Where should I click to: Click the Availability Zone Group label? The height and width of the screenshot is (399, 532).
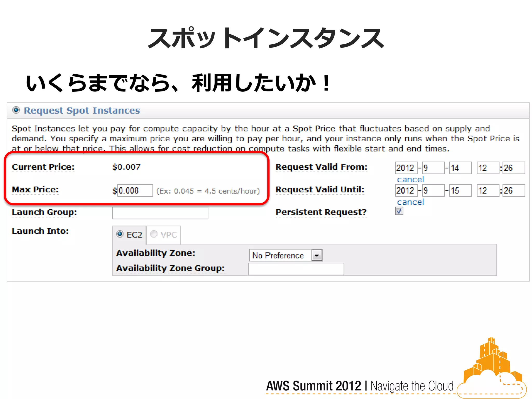pos(170,268)
